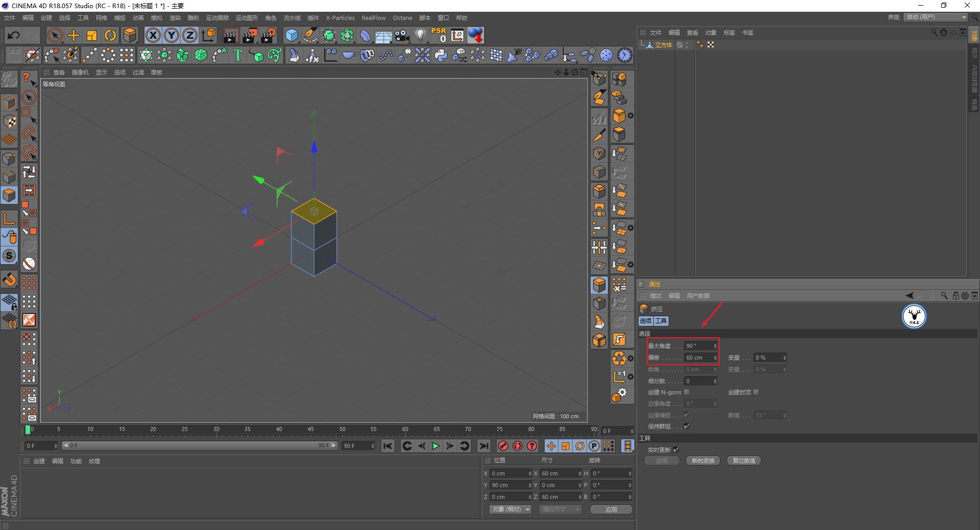Switch to the 工具 tab in attributes

tap(661, 321)
